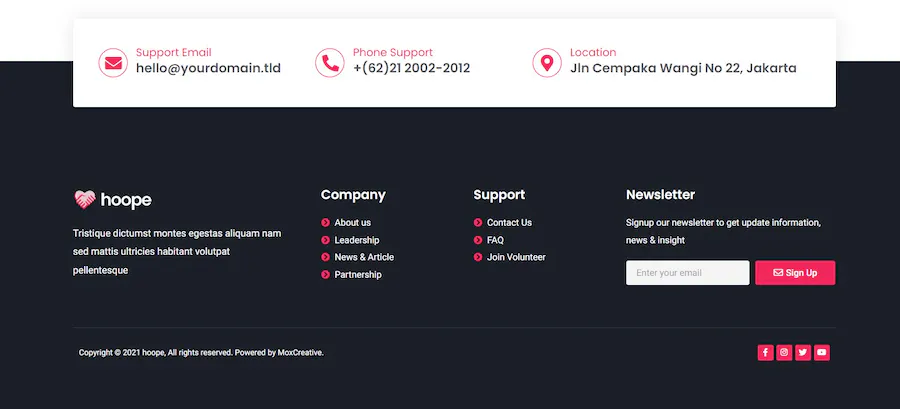Screen dimensions: 900x409
Task: Click arrow bullet beside Partnership
Action: (325, 275)
